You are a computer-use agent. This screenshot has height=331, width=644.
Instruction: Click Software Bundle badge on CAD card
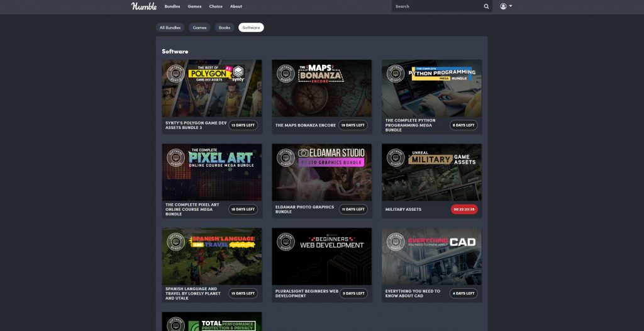point(396,242)
